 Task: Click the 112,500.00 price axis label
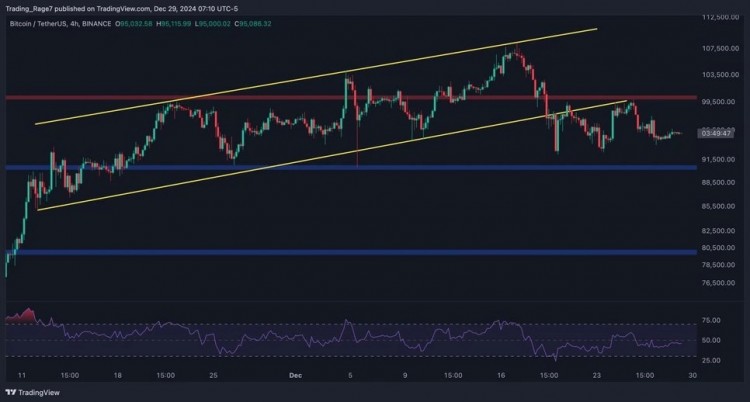716,18
